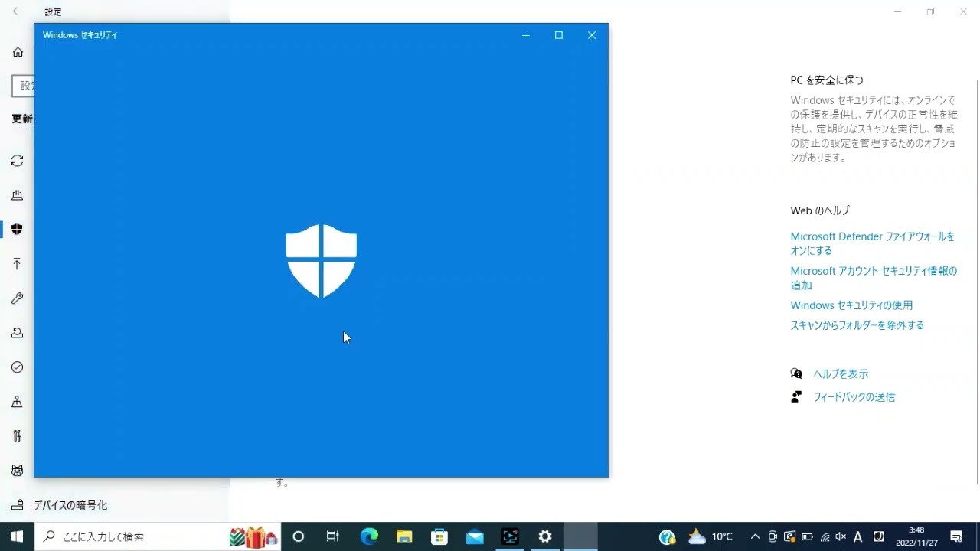Launch Microsoft Edge from taskbar
The image size is (980, 551).
click(x=369, y=536)
